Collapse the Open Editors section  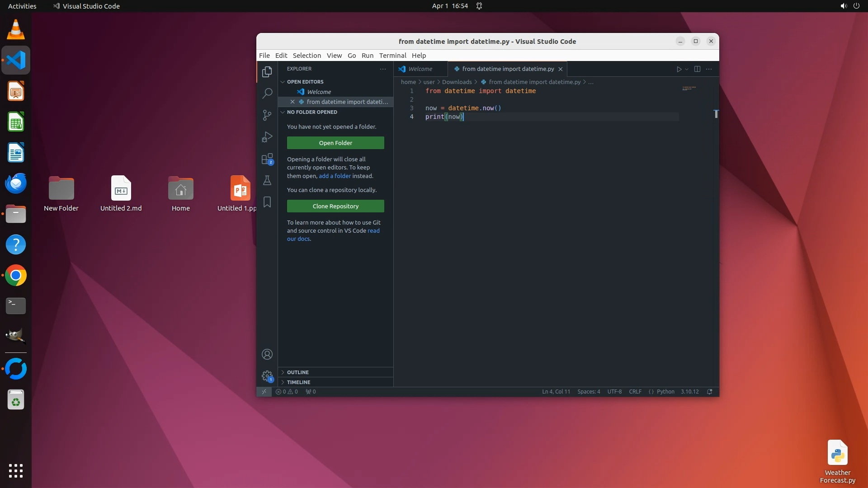tap(305, 82)
